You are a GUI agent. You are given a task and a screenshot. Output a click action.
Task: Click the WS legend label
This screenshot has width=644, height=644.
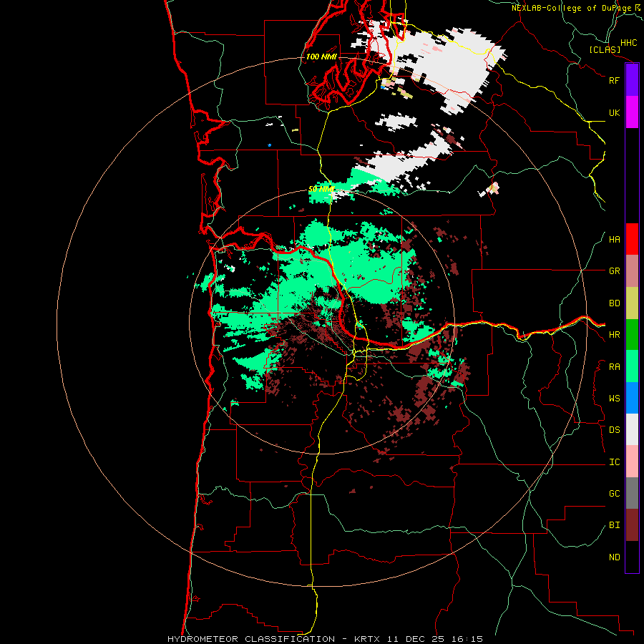tap(614, 399)
